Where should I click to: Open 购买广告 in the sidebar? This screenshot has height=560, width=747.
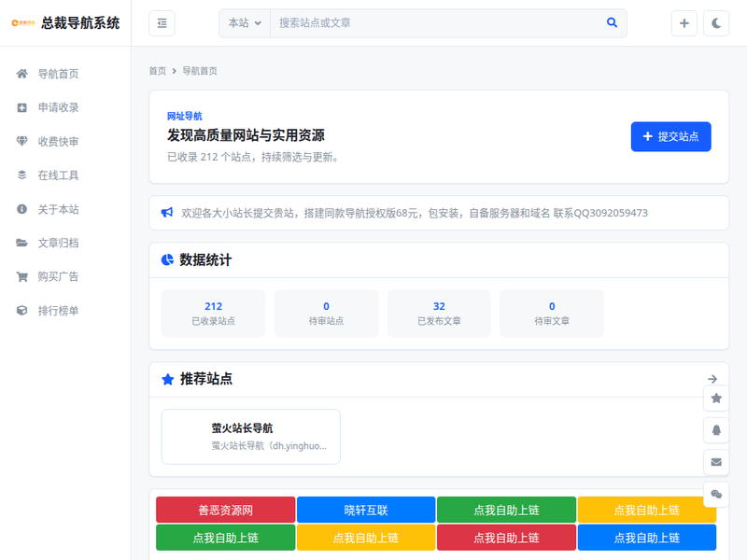(58, 276)
